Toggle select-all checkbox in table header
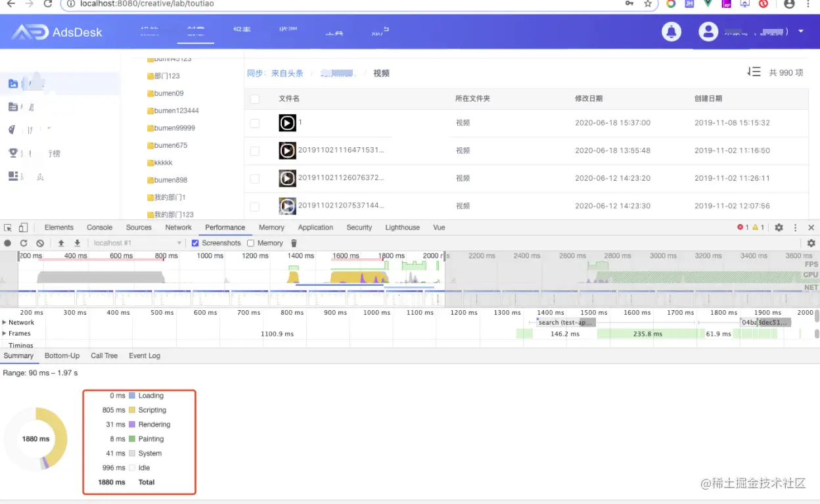This screenshot has height=504, width=820. tap(255, 99)
